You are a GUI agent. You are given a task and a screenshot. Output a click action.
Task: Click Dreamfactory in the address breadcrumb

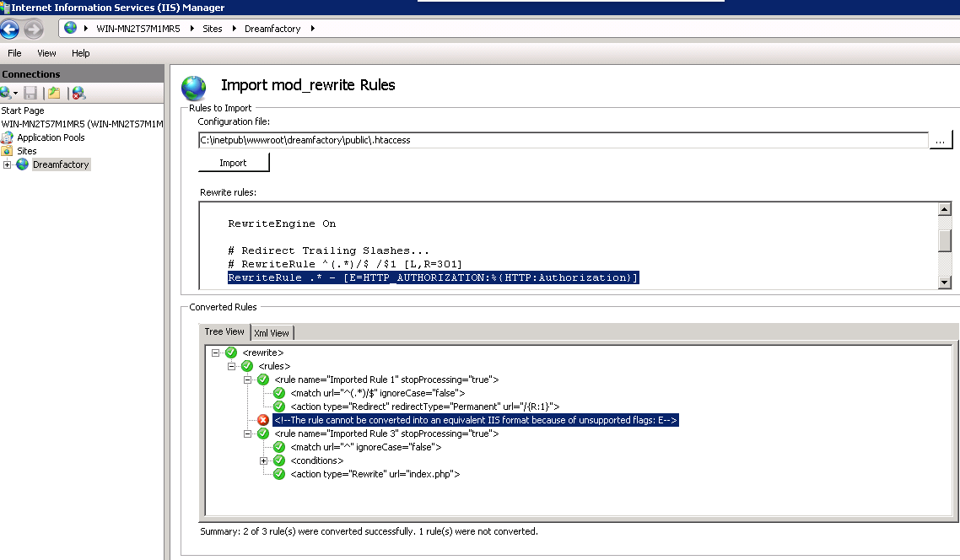tap(272, 29)
